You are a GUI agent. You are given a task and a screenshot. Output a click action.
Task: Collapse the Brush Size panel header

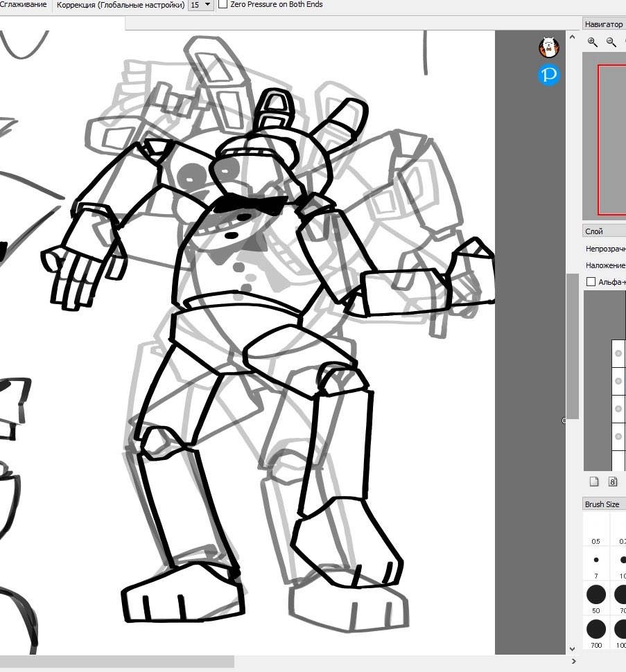(x=604, y=504)
